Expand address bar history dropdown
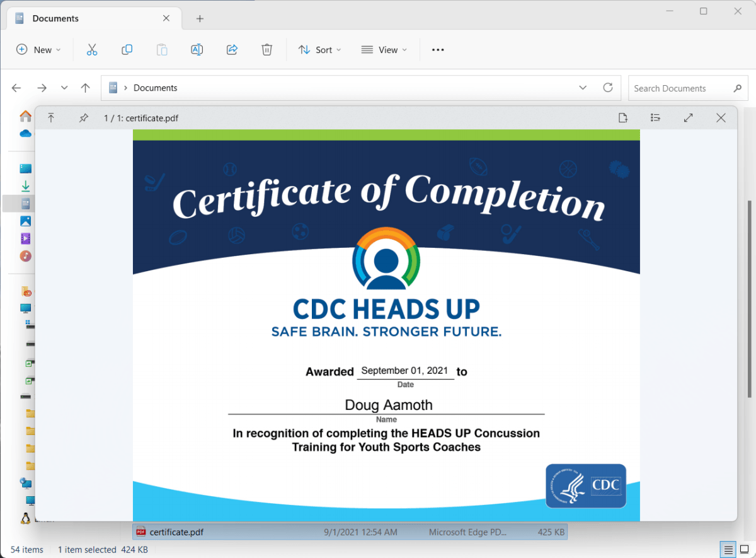The width and height of the screenshot is (756, 558). point(583,88)
